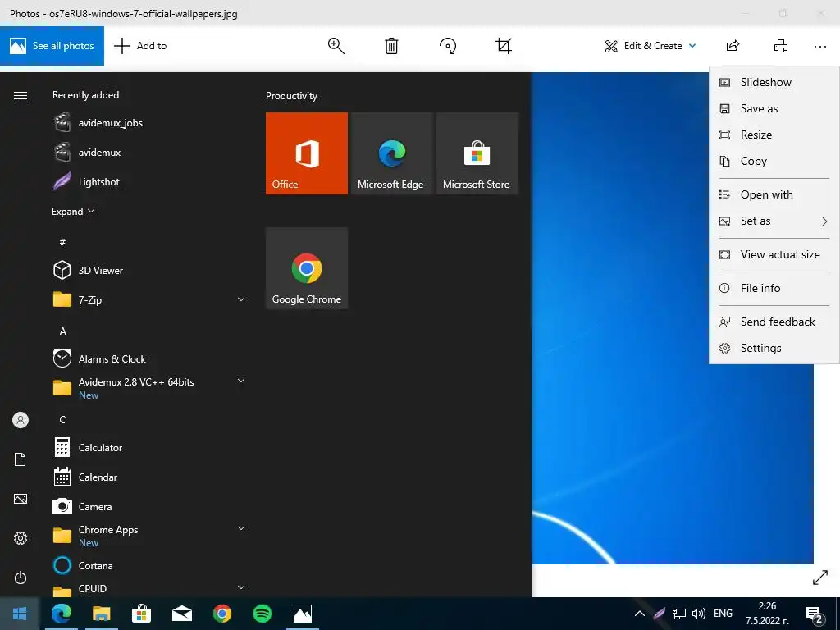
Task: Expand Avidemux 2.8 VC++ 64bits folder
Action: click(241, 381)
